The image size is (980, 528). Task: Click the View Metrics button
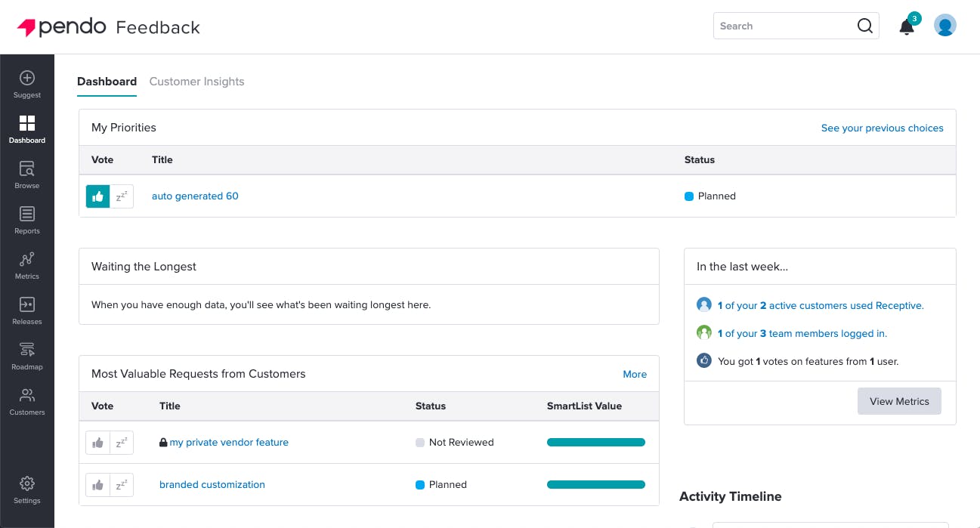pyautogui.click(x=899, y=401)
